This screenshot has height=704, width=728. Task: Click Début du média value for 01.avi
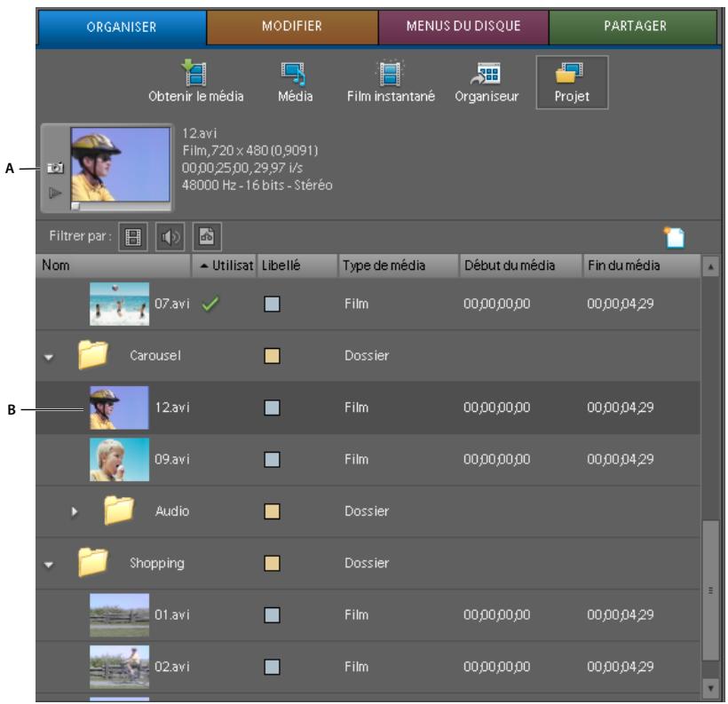click(x=496, y=615)
